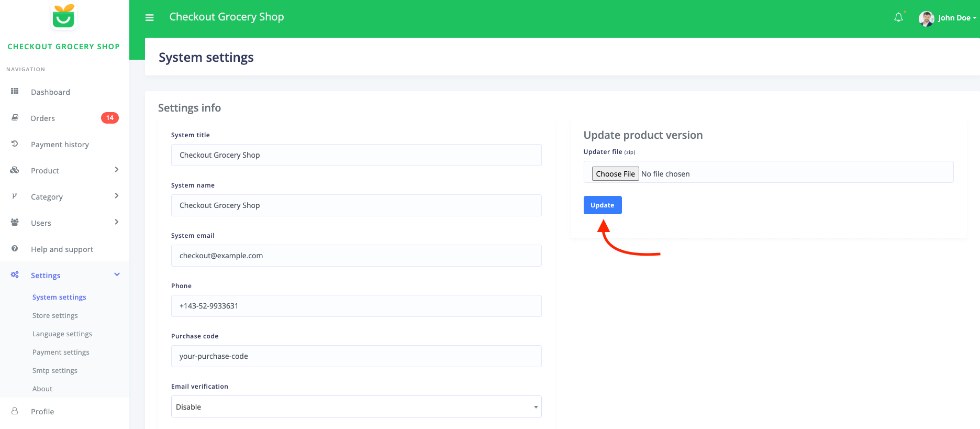The image size is (980, 429).
Task: Open Language settings
Action: [x=62, y=334]
